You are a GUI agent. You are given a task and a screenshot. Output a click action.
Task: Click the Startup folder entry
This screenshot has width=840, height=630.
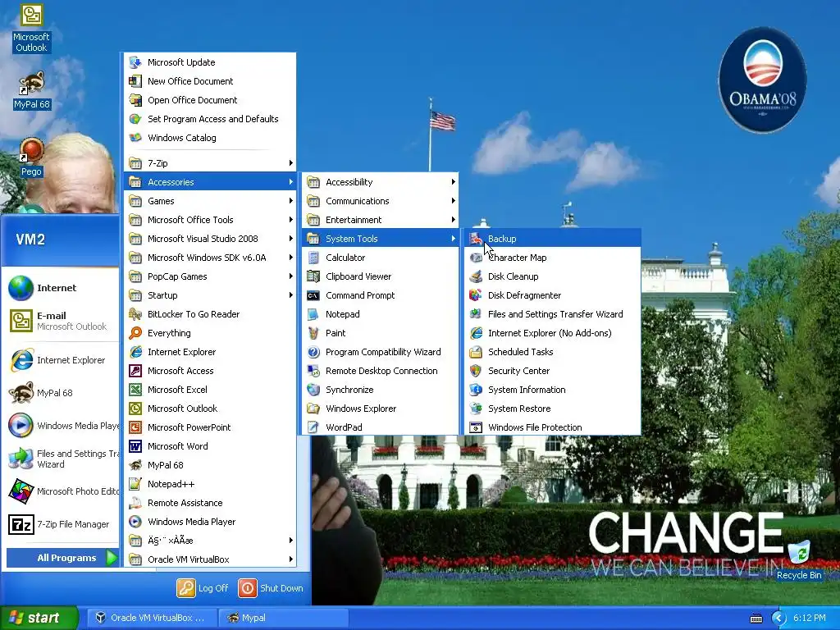pos(210,295)
